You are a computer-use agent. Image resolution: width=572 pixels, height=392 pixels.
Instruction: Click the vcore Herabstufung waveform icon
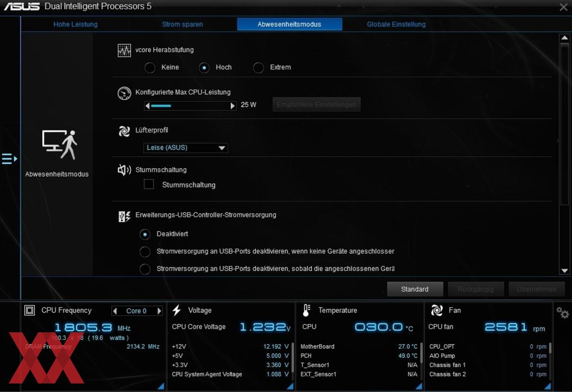(x=124, y=51)
